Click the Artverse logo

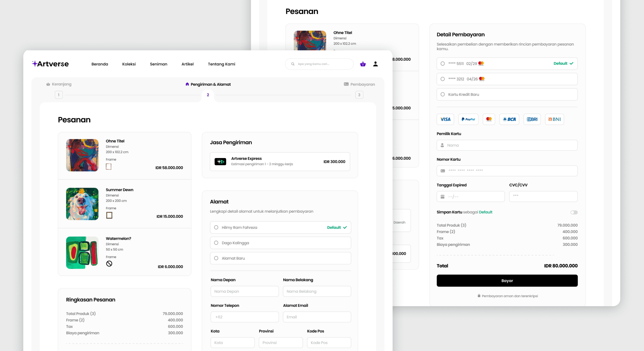(x=50, y=64)
